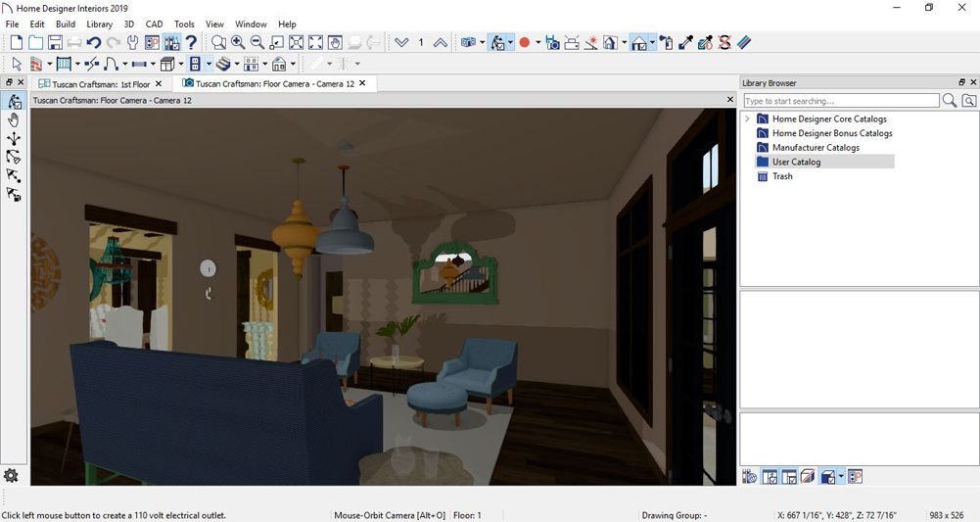Switch to Tuscan Craftsman: 1st Floor tab
This screenshot has height=522, width=980.
101,84
